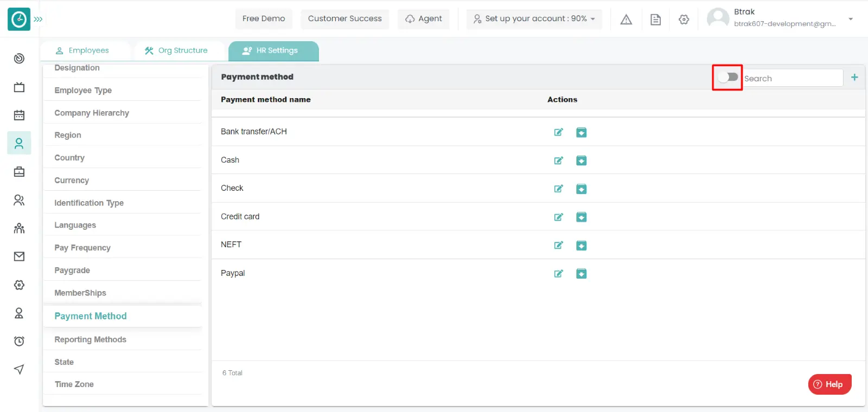The height and width of the screenshot is (412, 868).
Task: Open Set up your account dropdown
Action: pyautogui.click(x=534, y=18)
